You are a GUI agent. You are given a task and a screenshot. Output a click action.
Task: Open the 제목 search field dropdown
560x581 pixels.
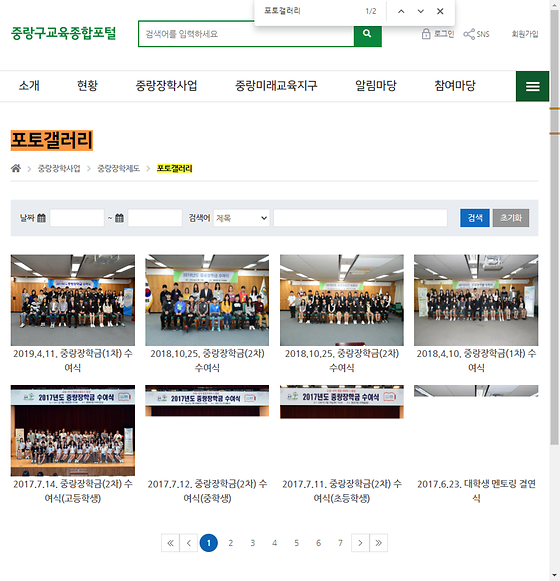click(x=241, y=218)
